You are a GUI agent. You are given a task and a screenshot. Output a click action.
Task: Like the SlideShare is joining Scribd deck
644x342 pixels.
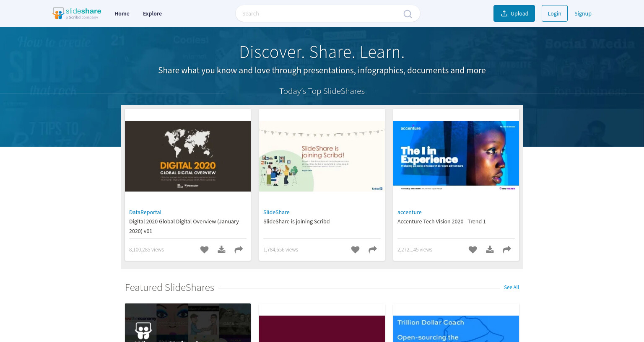point(355,250)
